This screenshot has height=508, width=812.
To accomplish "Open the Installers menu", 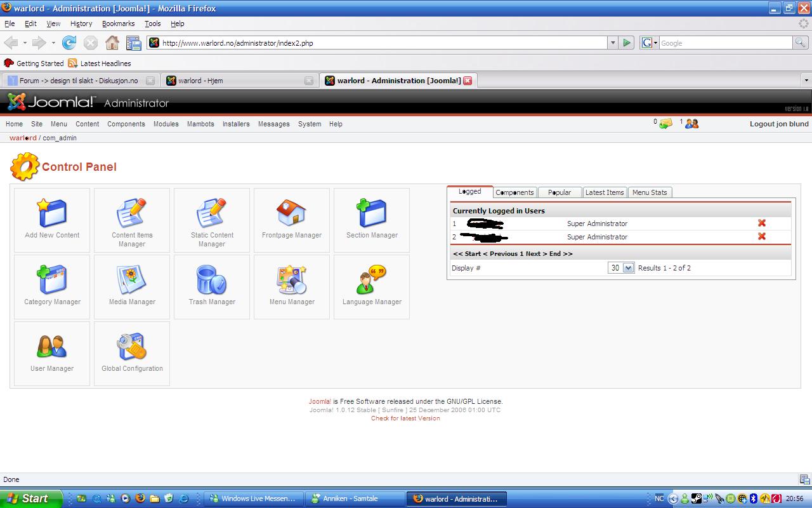I will [x=236, y=124].
